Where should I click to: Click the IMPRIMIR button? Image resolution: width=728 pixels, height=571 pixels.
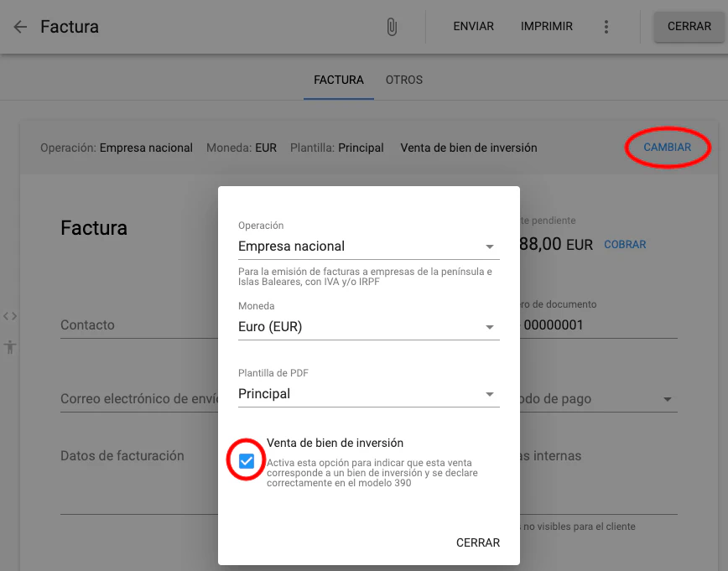point(546,26)
